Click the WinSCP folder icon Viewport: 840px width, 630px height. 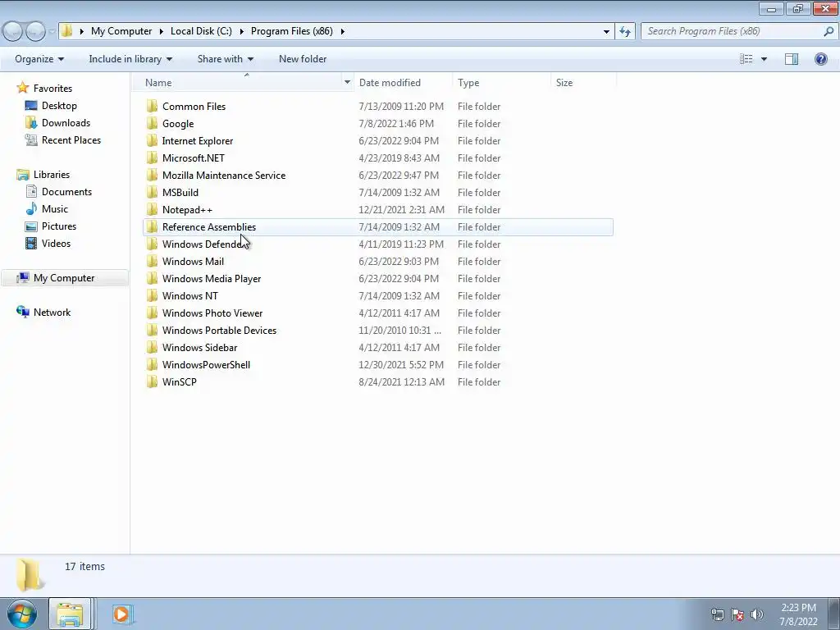click(152, 381)
